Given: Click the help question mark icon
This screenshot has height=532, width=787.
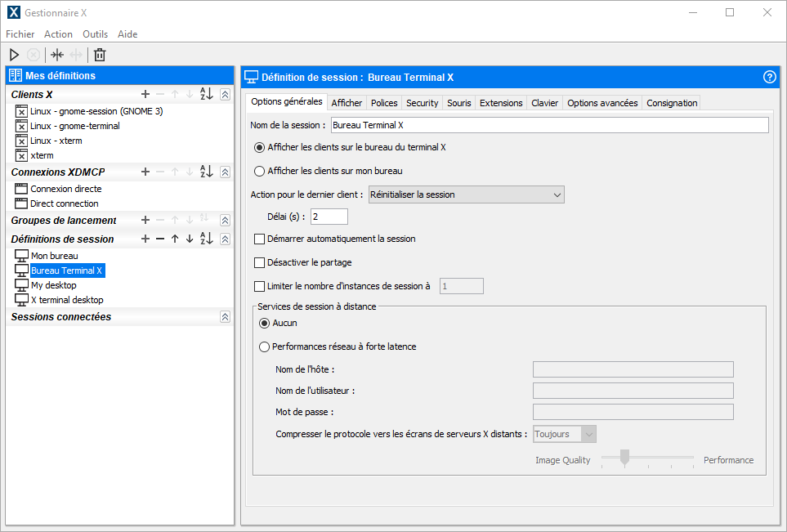Looking at the screenshot, I should (769, 77).
